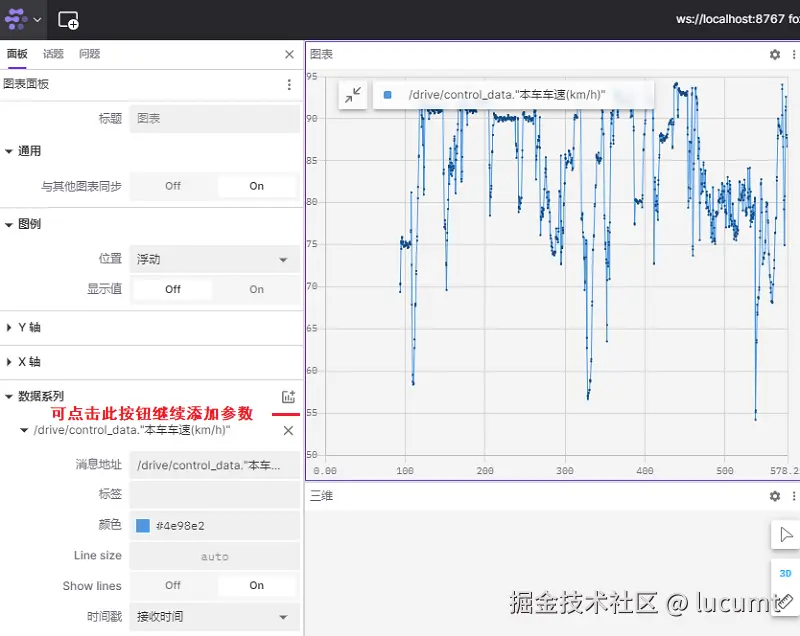Open the 三维 panel settings gear
The height and width of the screenshot is (636, 800).
[774, 496]
